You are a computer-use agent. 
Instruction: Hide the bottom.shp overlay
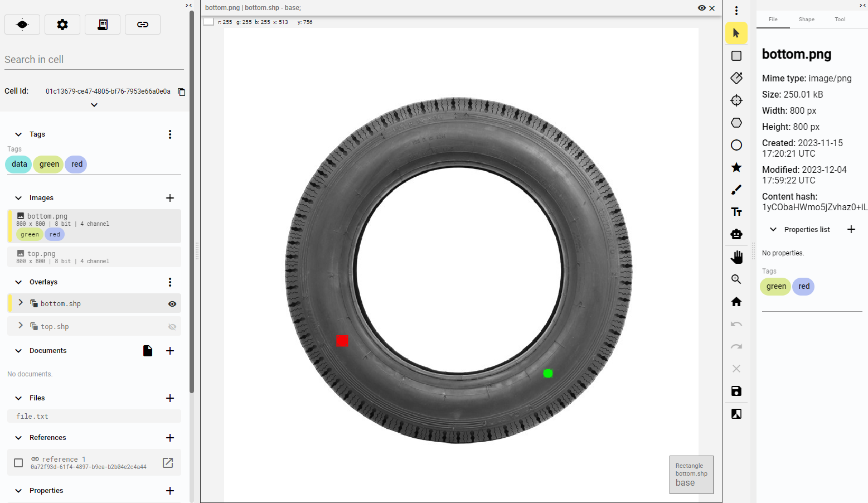tap(172, 304)
